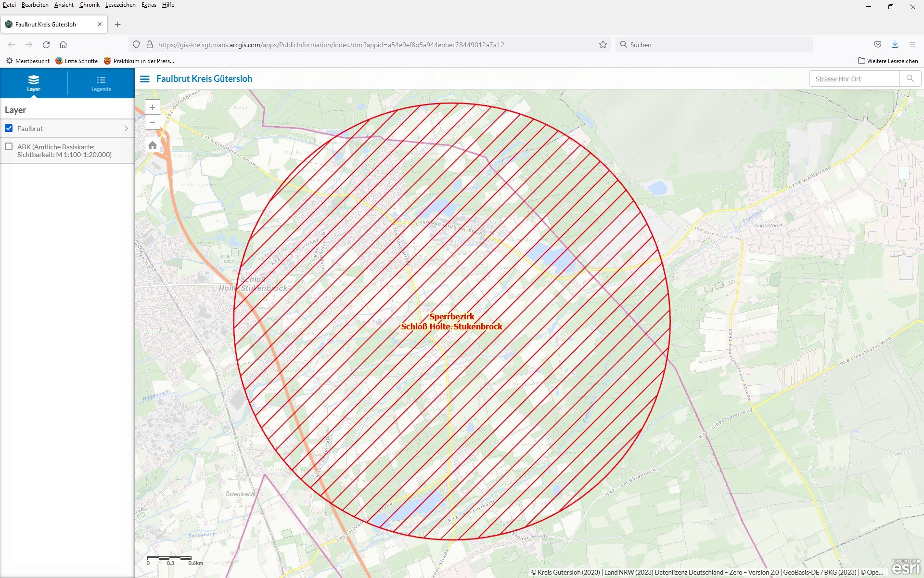Open Firefox downloads icon
Screen dimensions: 924x578
[895, 44]
